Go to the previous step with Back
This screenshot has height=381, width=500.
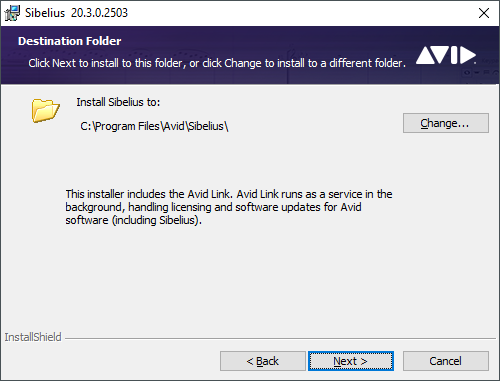tap(263, 361)
